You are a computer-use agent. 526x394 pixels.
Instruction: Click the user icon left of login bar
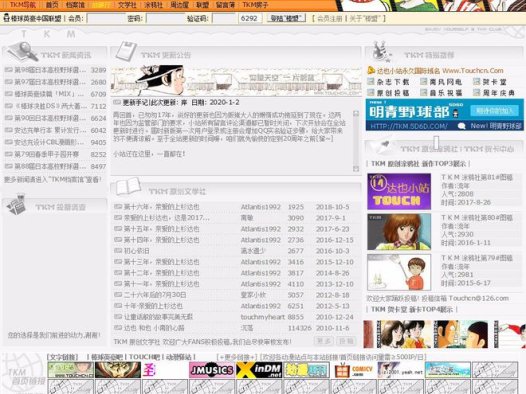(x=6, y=18)
